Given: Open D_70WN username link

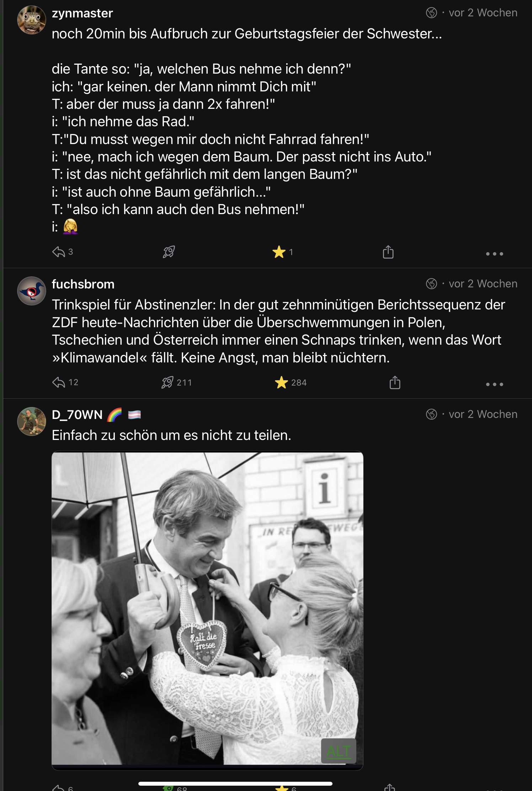Looking at the screenshot, I should point(77,415).
